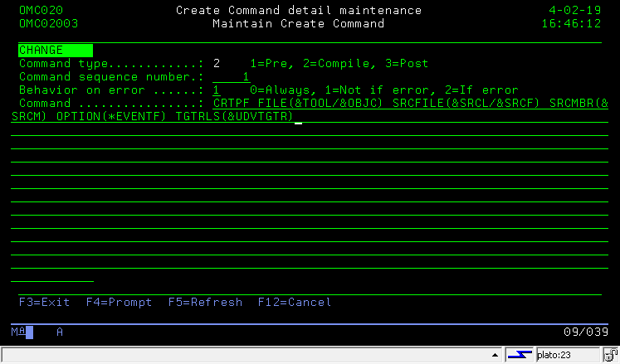Click the Behavior on error input field
The height and width of the screenshot is (364, 620).
[217, 90]
